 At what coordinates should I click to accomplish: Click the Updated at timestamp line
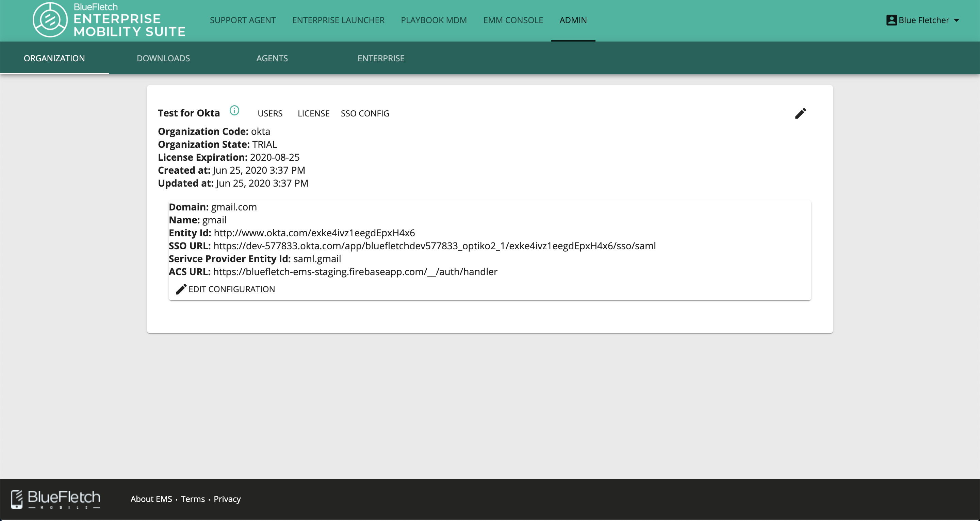tap(233, 183)
